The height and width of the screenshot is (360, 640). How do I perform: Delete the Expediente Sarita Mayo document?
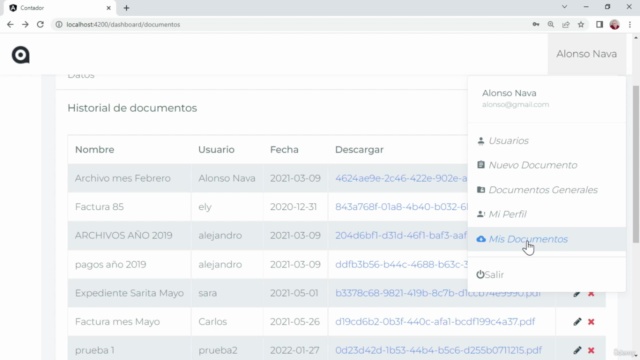[591, 294]
